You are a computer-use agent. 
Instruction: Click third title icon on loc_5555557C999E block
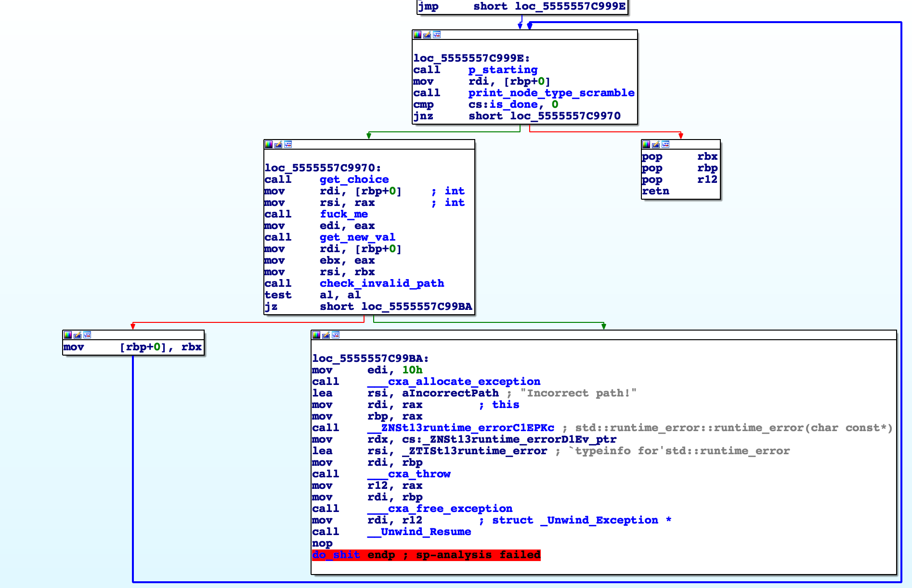pos(437,35)
